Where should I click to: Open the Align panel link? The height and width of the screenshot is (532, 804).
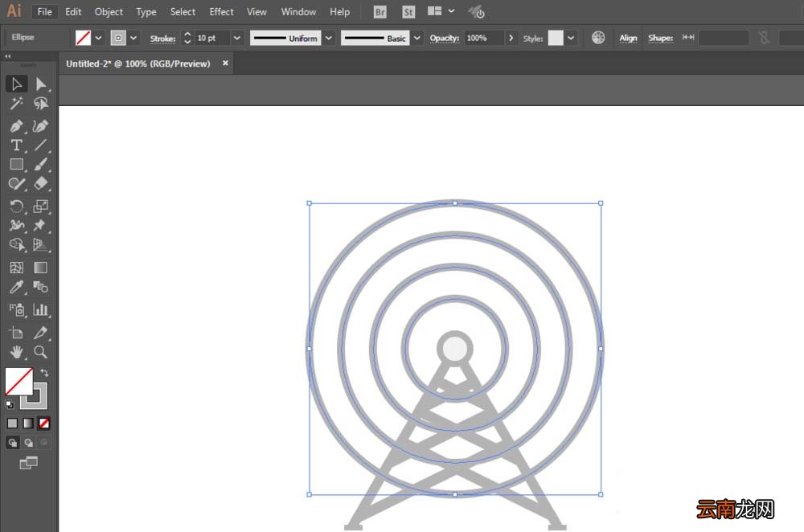628,38
